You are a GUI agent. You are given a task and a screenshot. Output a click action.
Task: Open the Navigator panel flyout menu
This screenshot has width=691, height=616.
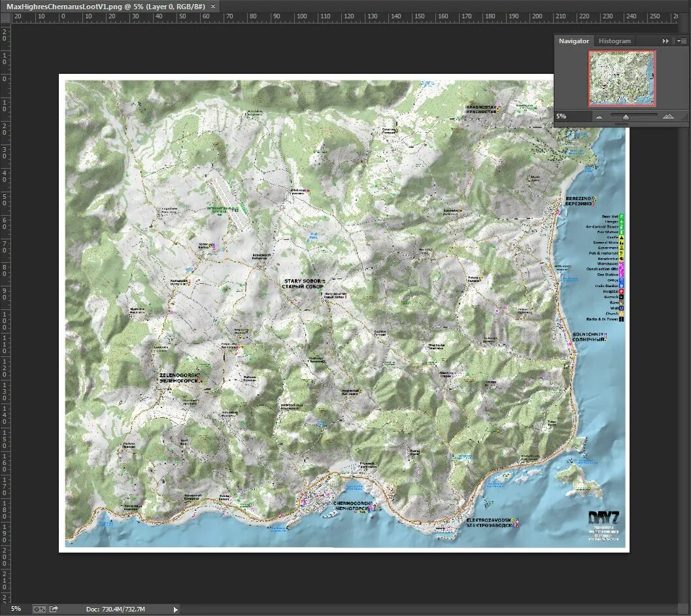[682, 41]
